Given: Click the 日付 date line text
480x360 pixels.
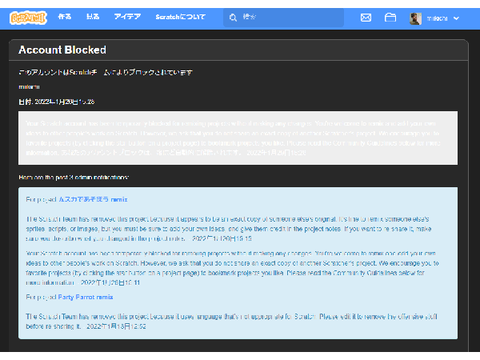Looking at the screenshot, I should pos(56,102).
